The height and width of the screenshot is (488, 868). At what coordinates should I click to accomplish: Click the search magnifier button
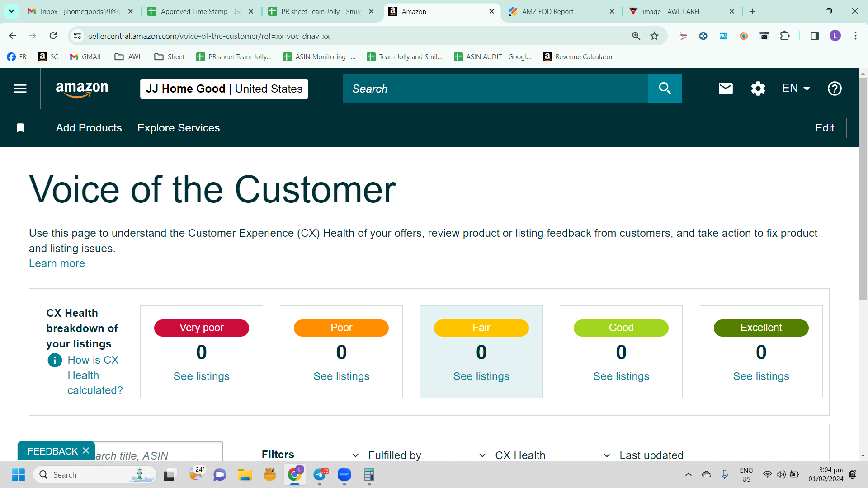[665, 89]
